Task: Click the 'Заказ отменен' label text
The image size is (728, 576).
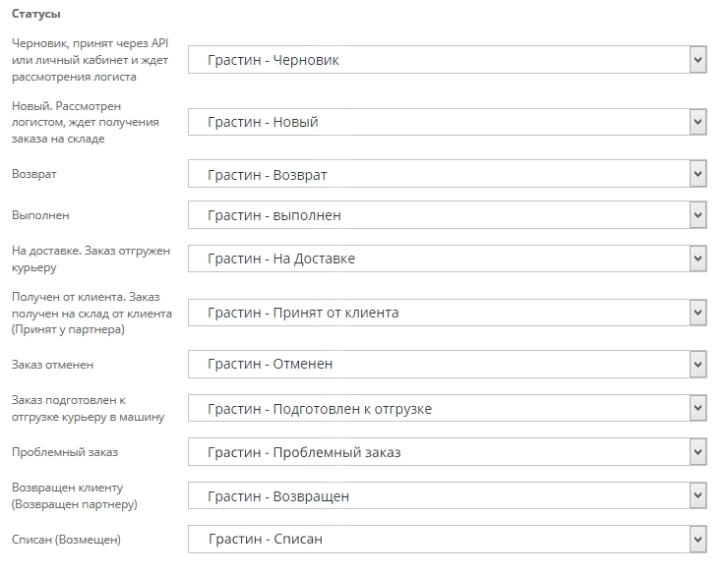Action: (52, 365)
